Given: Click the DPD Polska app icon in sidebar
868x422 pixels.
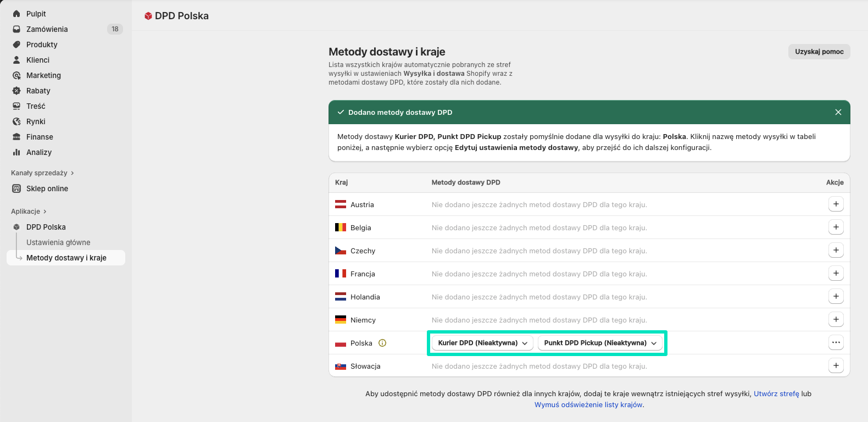Looking at the screenshot, I should point(16,227).
